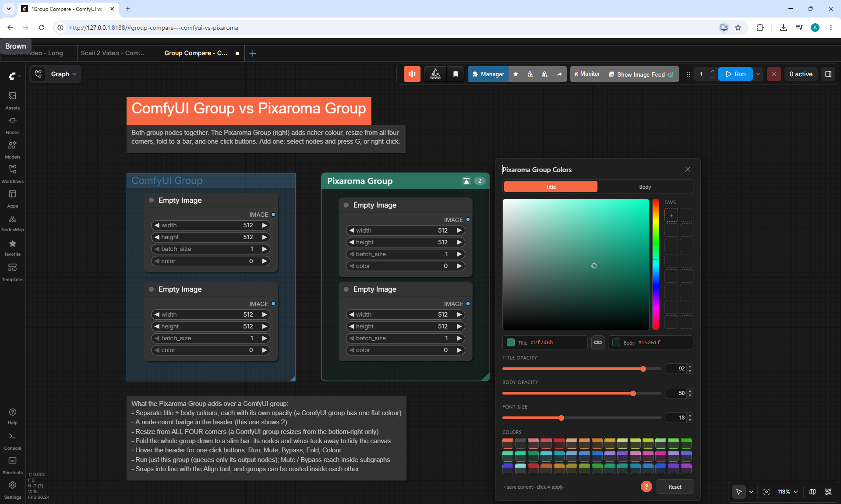Viewport: 841px width, 504px height.
Task: Toggle collapse dot on first ComfyUI Empty Image node
Action: 152,200
